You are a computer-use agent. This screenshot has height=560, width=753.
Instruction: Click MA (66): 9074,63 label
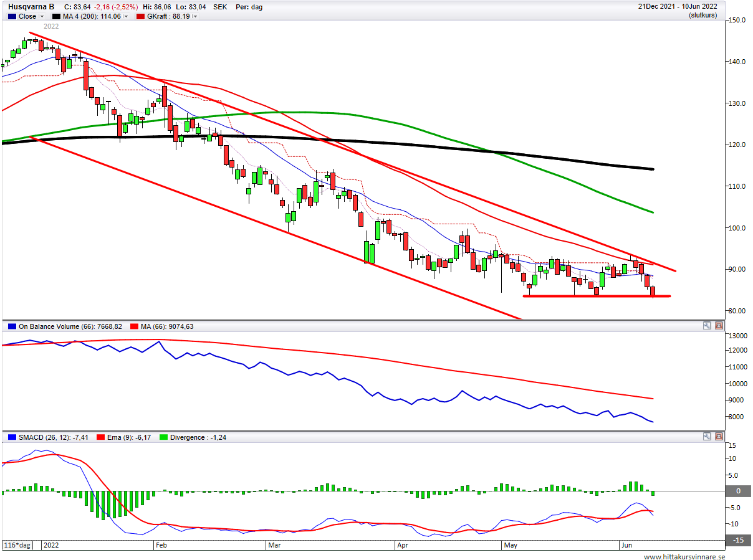point(167,326)
